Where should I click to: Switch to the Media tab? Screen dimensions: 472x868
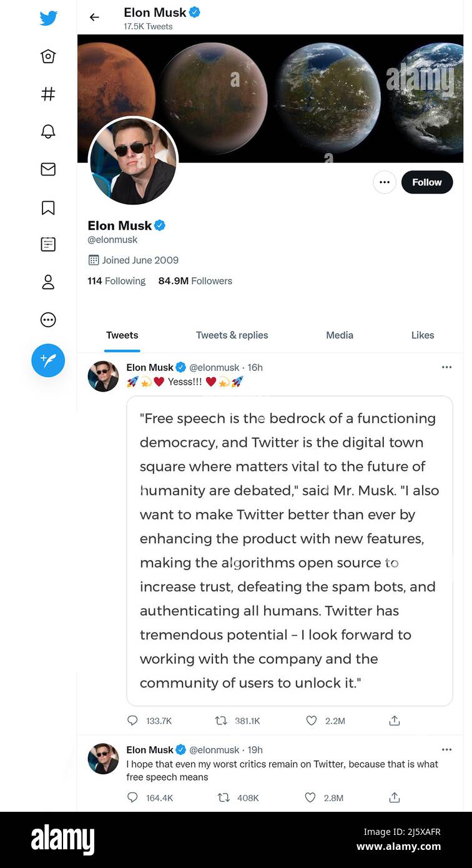340,335
